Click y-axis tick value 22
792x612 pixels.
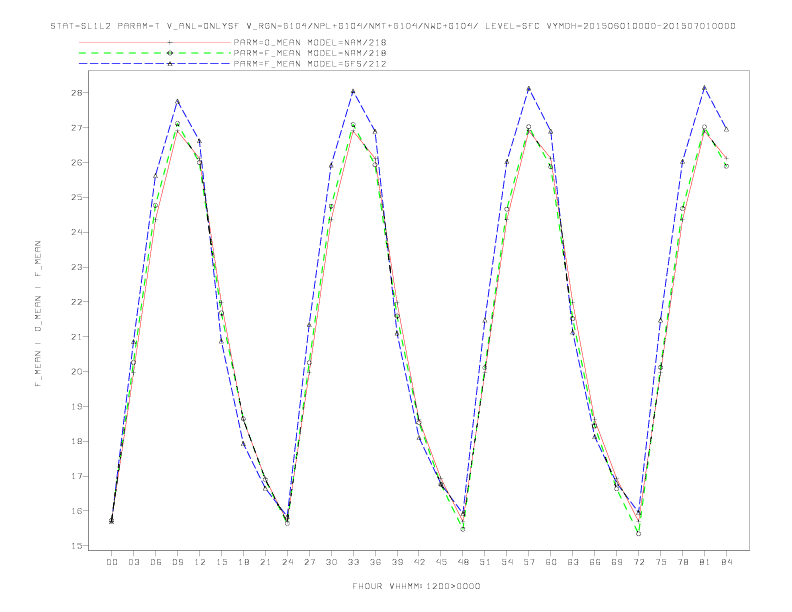pos(78,302)
